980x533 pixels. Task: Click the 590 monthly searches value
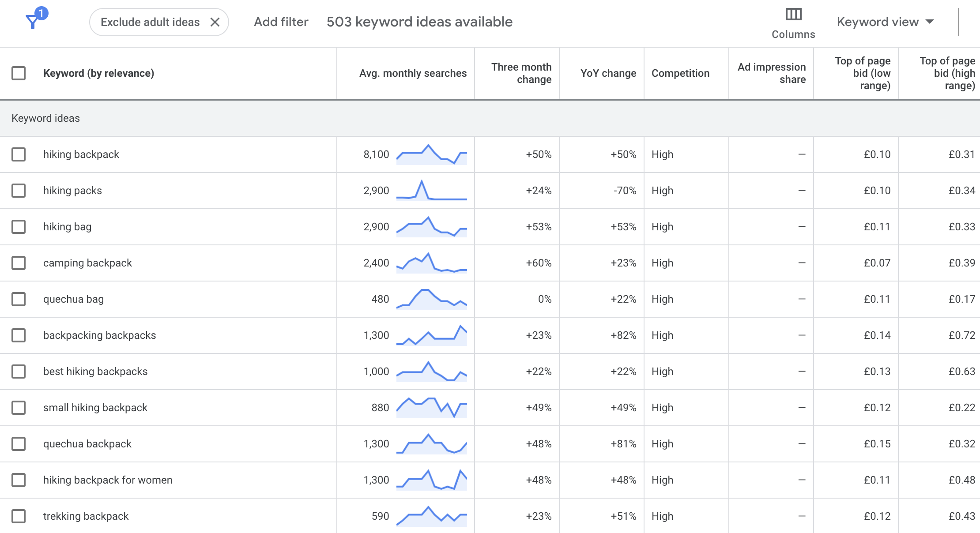click(x=380, y=516)
